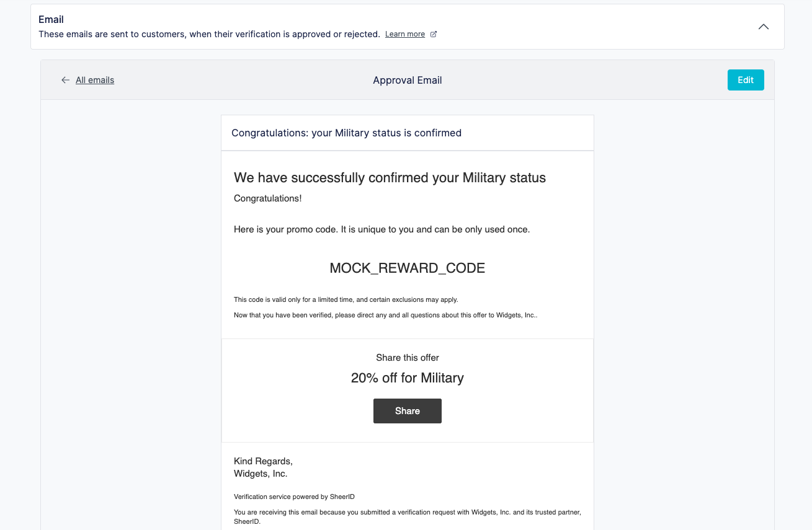Click the heading 'We have successfully confirmed'
The image size is (812, 530).
[390, 178]
